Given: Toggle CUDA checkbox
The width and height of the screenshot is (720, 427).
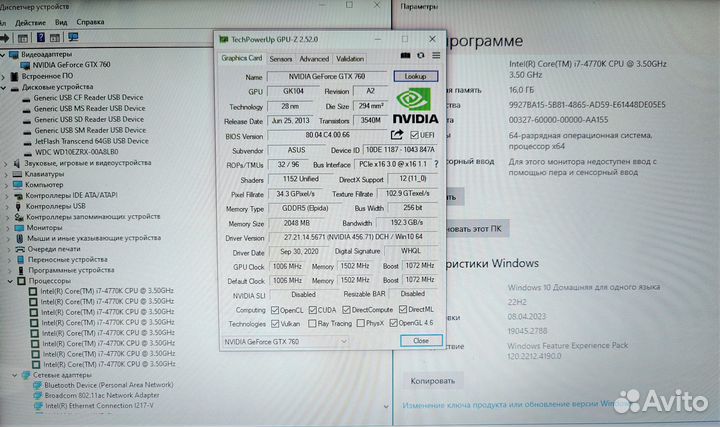Looking at the screenshot, I should tap(313, 310).
